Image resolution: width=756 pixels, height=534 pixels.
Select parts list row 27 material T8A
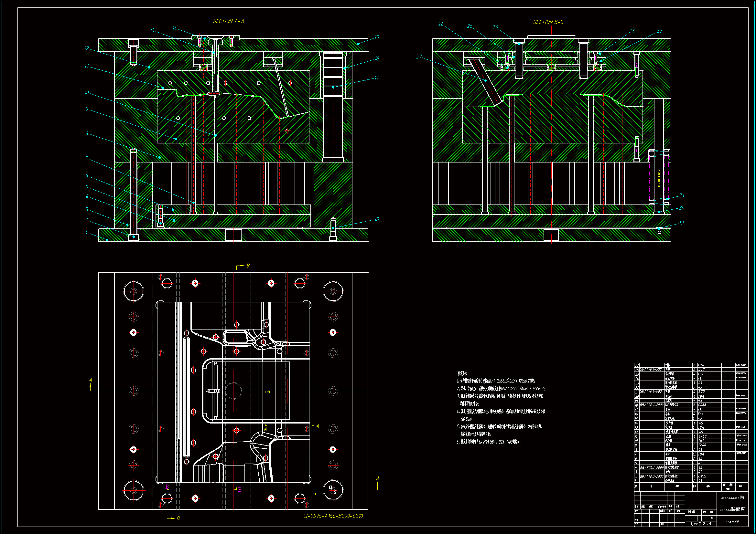[701, 365]
